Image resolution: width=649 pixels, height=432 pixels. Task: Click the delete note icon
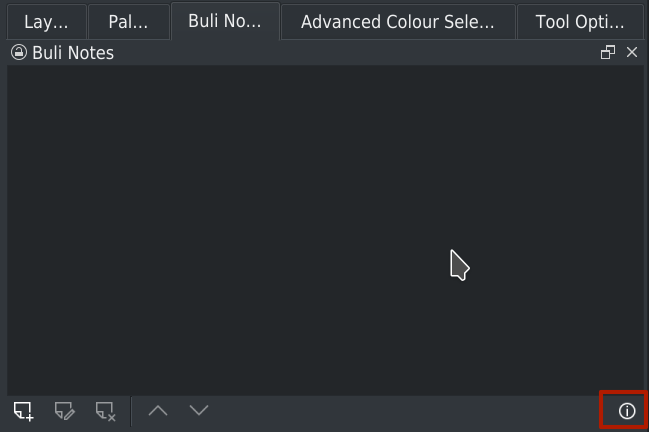(x=106, y=411)
